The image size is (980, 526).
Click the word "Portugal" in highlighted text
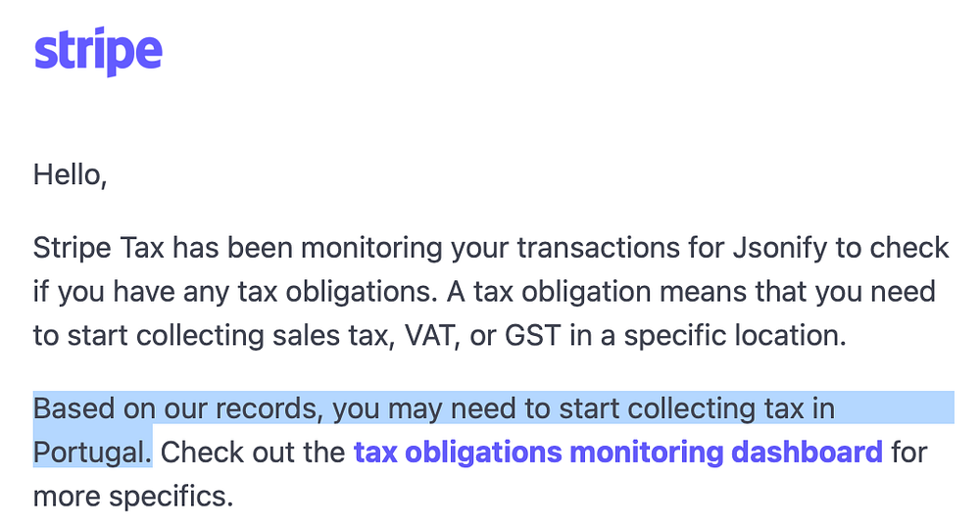[91, 453]
